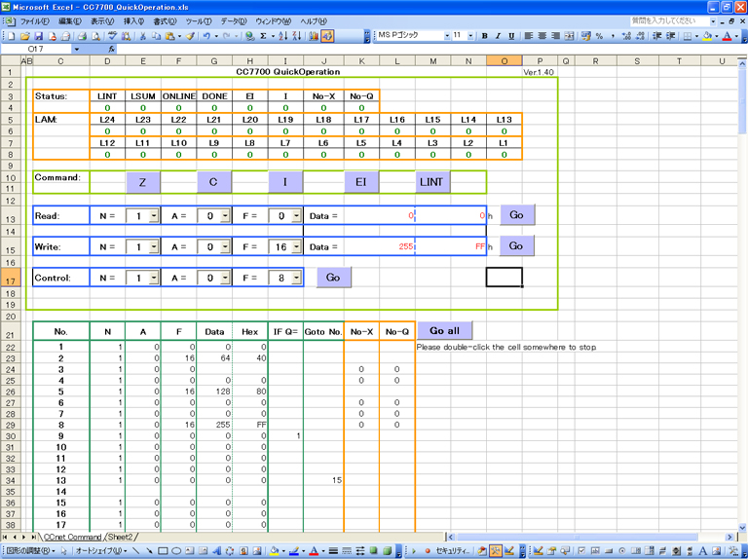This screenshot has height=560, width=748.
Task: Open the ツール(T) menu
Action: click(x=199, y=21)
